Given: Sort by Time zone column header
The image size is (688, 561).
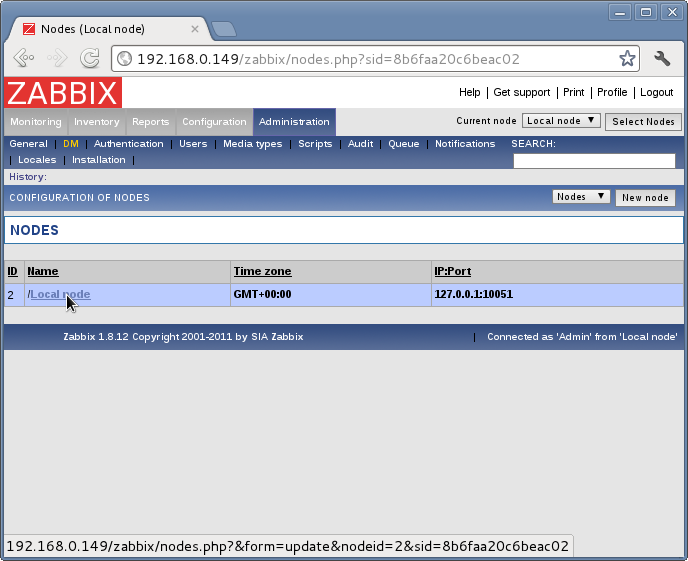Looking at the screenshot, I should point(262,271).
